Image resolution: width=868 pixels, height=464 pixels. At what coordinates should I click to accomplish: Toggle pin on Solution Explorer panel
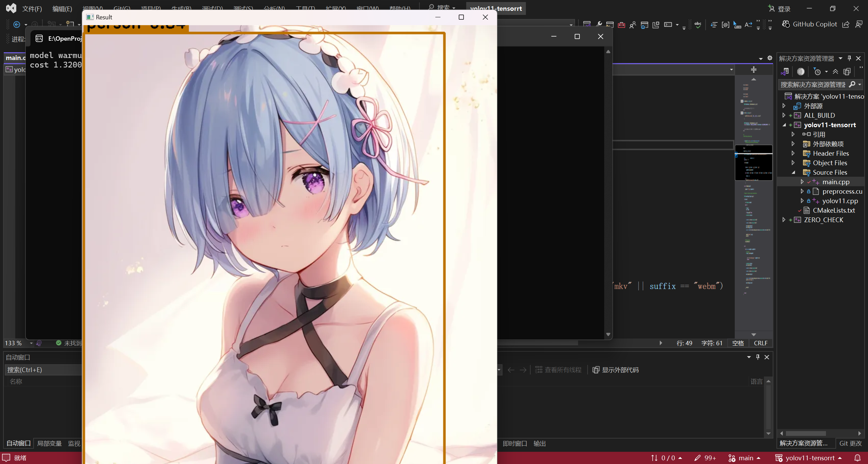point(849,58)
